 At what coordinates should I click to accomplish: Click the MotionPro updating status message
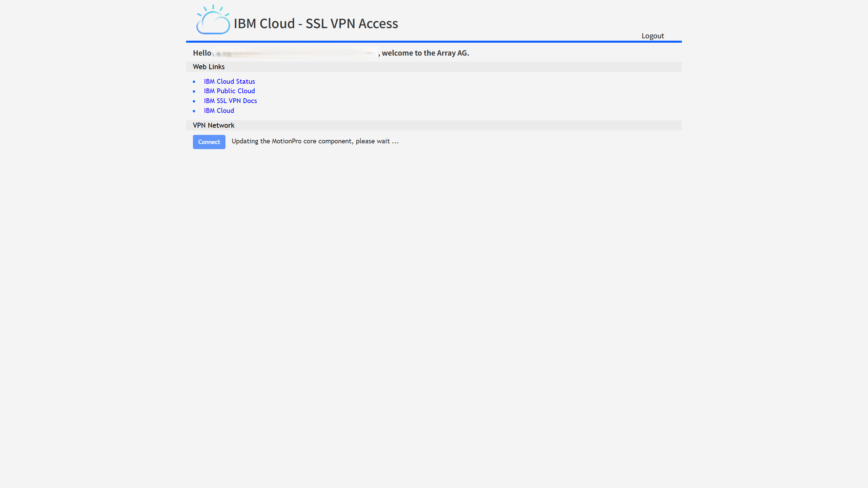point(315,141)
